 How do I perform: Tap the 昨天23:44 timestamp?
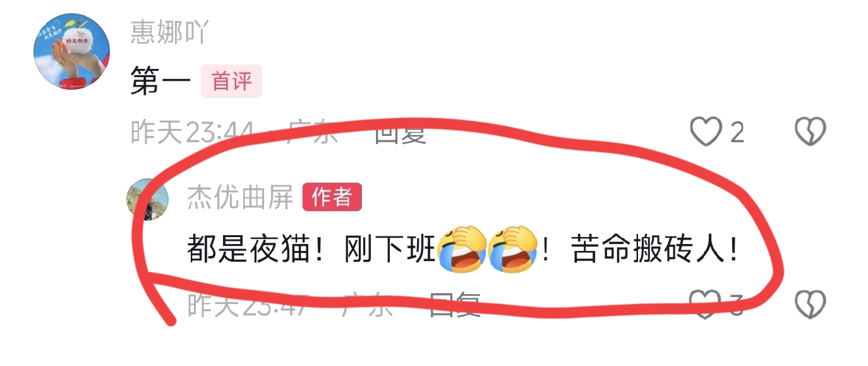pyautogui.click(x=192, y=132)
